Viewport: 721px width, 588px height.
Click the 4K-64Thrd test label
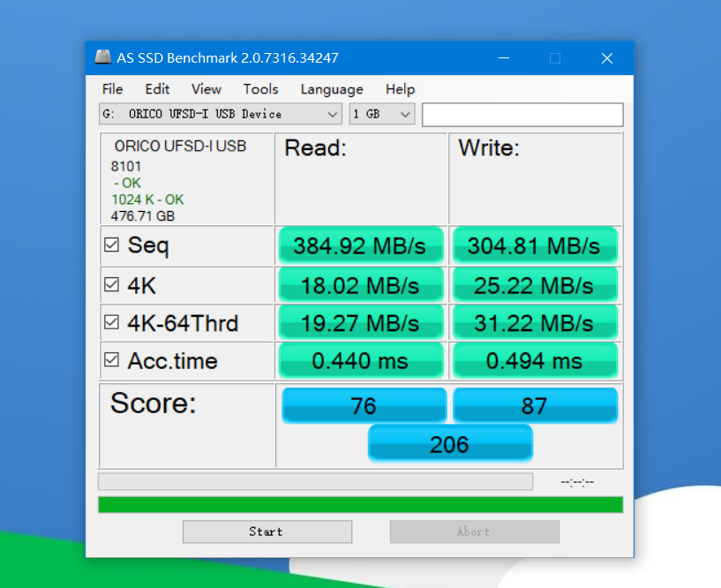183,323
